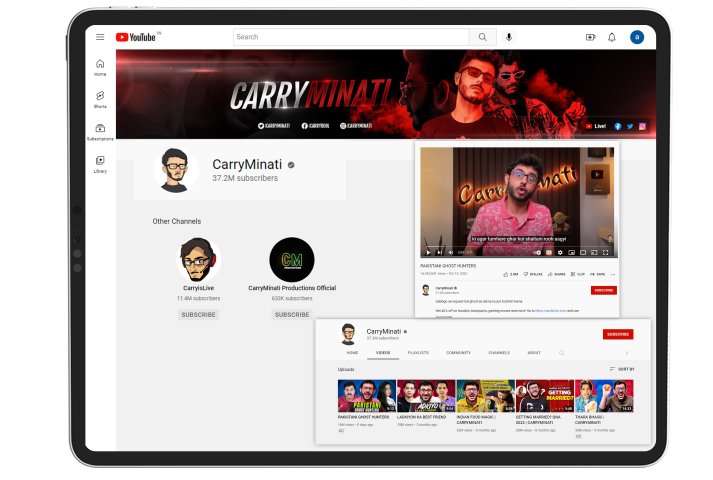Image resolution: width=713 pixels, height=480 pixels.
Task: Open the Community tab
Action: click(x=458, y=353)
